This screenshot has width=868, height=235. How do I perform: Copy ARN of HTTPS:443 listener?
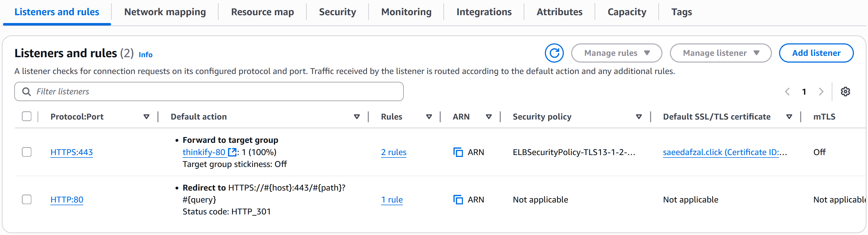click(x=458, y=152)
